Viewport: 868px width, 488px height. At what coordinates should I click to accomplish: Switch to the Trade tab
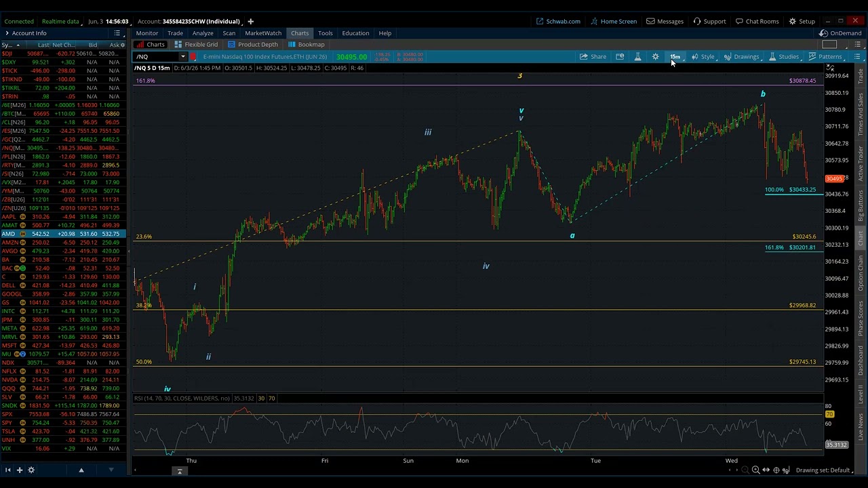point(175,33)
